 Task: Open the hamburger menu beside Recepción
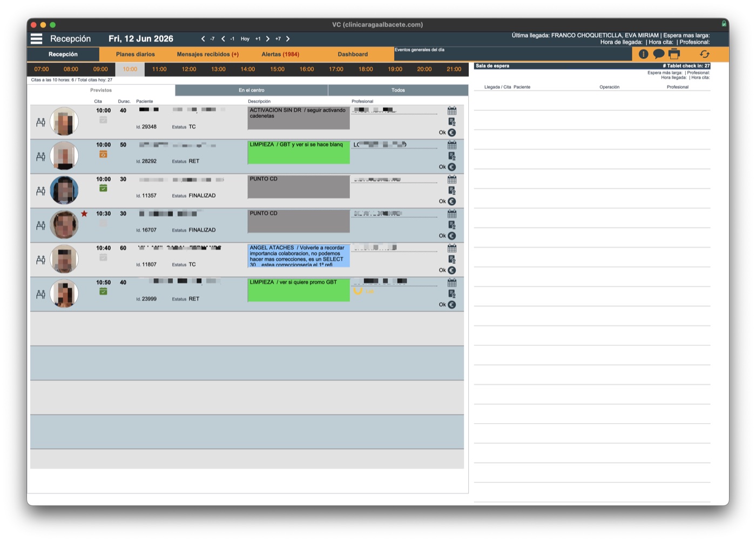tap(36, 39)
